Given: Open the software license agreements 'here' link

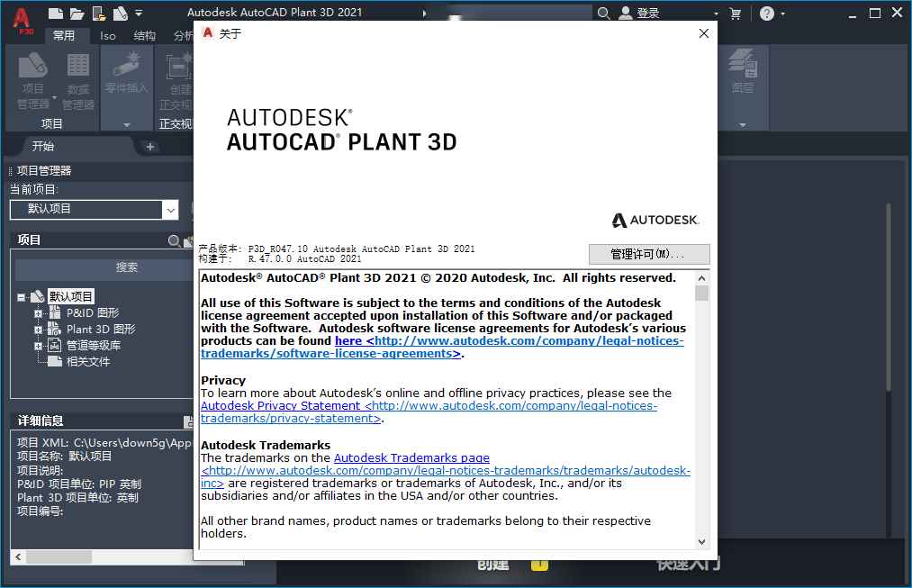Looking at the screenshot, I should tap(348, 340).
